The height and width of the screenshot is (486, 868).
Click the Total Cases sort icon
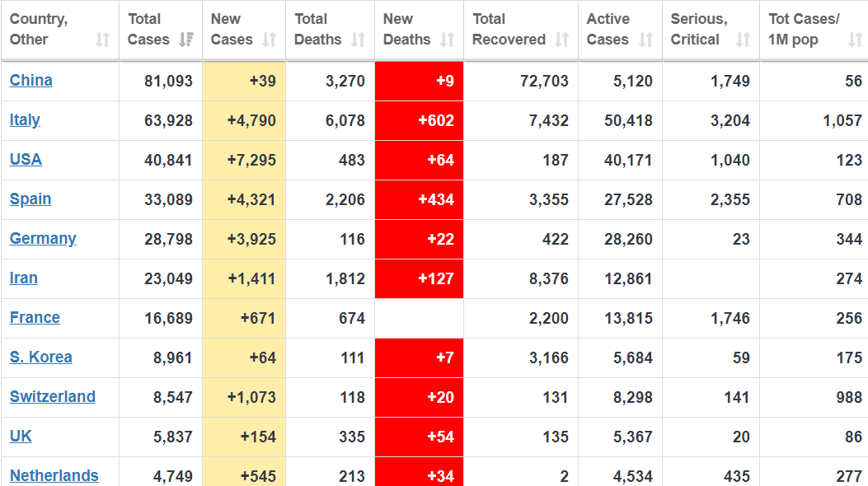click(186, 40)
